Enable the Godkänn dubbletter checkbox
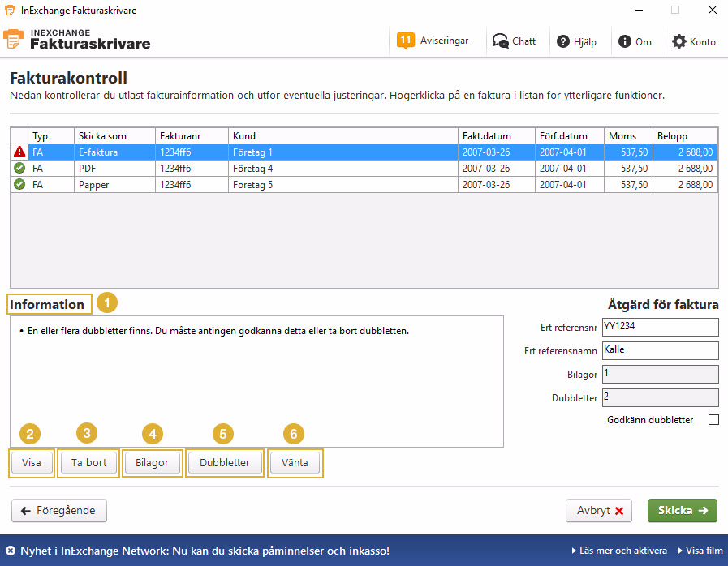 (713, 420)
